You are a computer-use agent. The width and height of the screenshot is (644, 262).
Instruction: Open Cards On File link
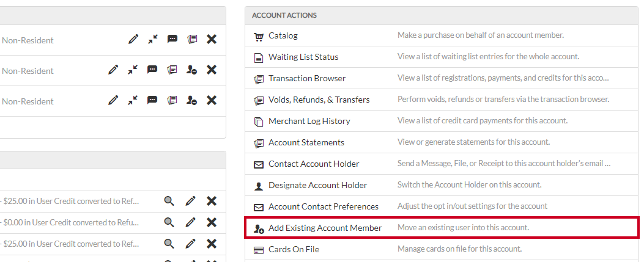tap(294, 249)
